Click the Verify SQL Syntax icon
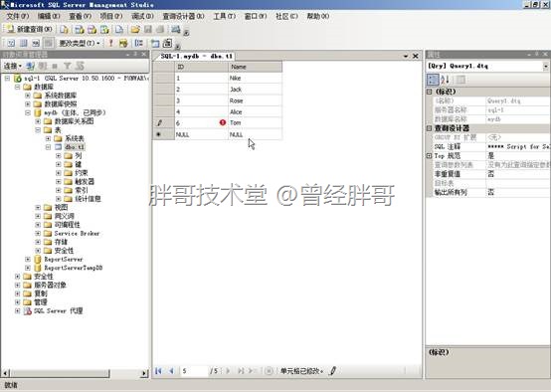The width and height of the screenshot is (551, 392). click(123, 43)
